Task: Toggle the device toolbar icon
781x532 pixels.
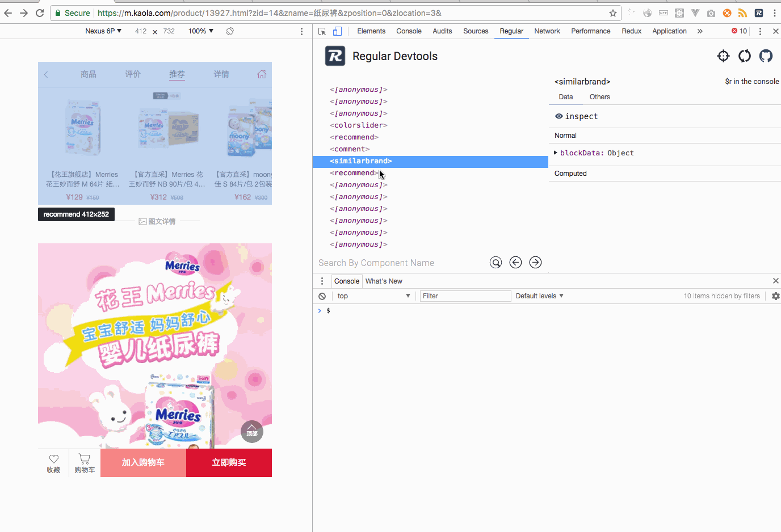Action: coord(337,31)
